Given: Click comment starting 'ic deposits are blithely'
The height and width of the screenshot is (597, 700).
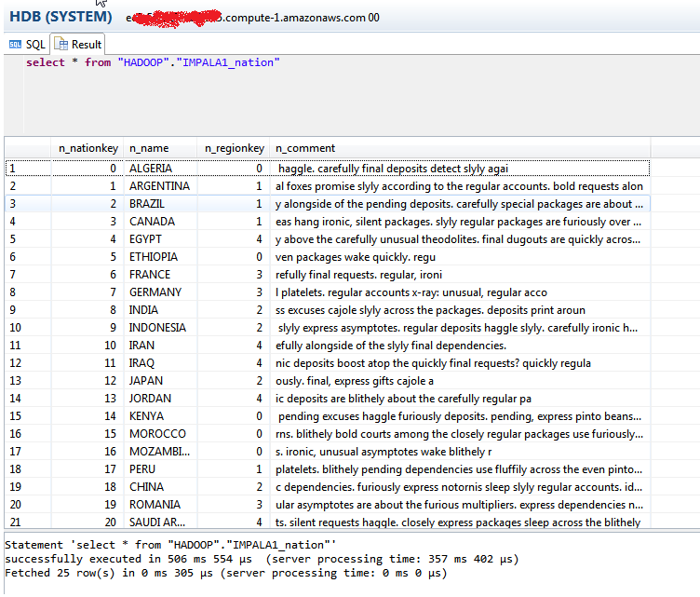Looking at the screenshot, I should pyautogui.click(x=403, y=399).
